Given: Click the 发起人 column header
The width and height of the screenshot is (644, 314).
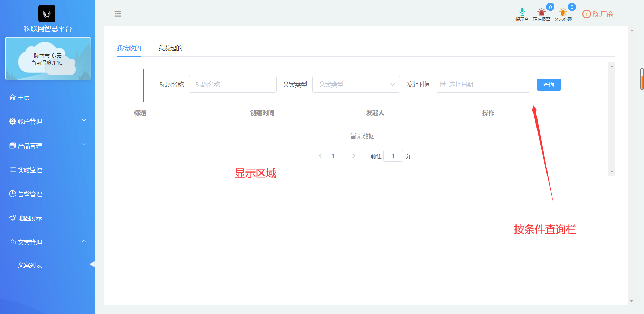Looking at the screenshot, I should coord(375,113).
